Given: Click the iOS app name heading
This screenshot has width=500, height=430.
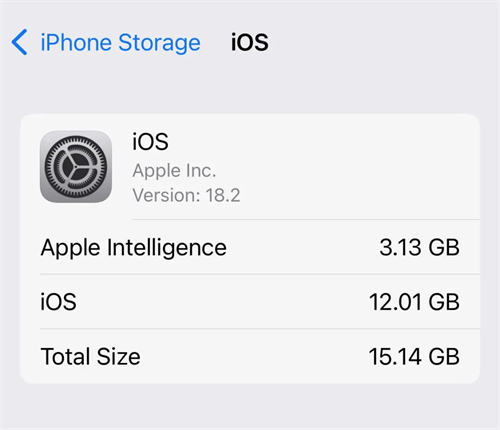Looking at the screenshot, I should tap(150, 142).
